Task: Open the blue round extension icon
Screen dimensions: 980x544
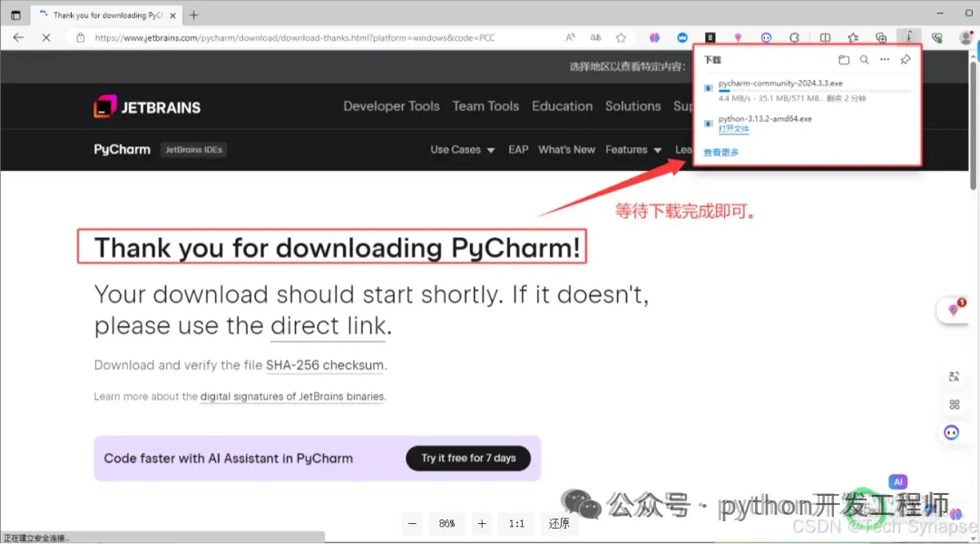Action: [x=682, y=37]
